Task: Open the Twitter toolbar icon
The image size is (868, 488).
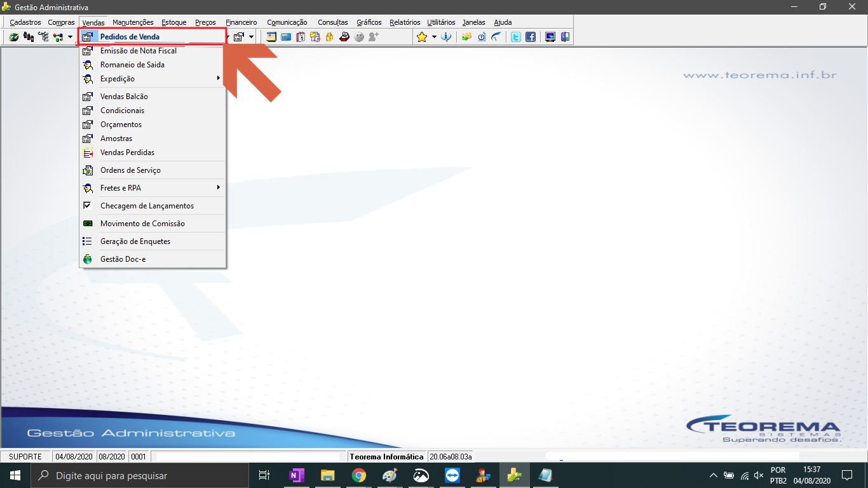Action: pos(516,37)
